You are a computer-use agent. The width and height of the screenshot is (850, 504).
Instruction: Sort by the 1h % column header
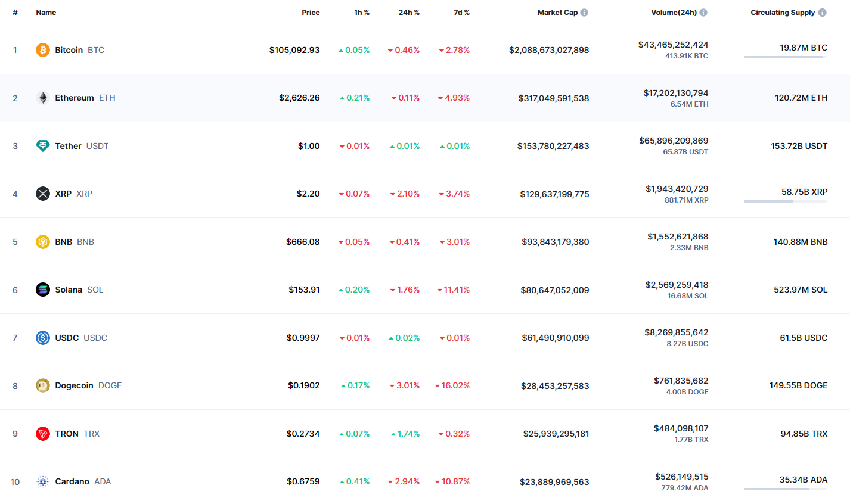click(x=362, y=13)
